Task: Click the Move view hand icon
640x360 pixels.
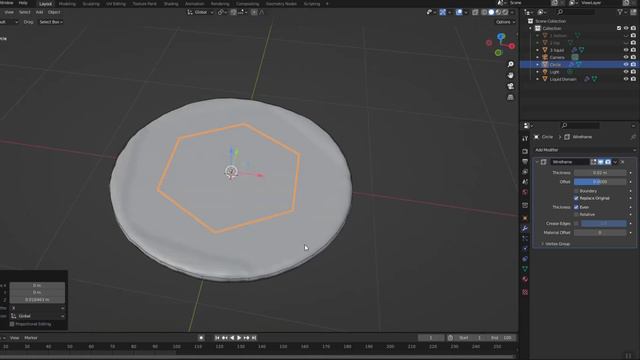Action: (510, 75)
